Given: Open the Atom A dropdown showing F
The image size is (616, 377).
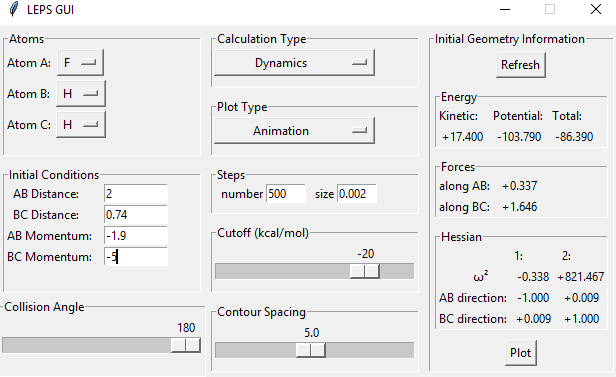Looking at the screenshot, I should pyautogui.click(x=81, y=62).
